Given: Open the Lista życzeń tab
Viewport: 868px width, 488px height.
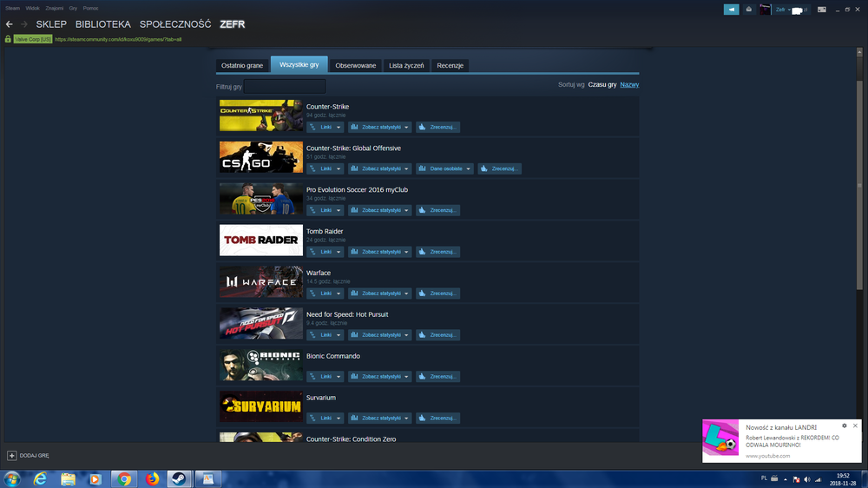Looking at the screenshot, I should (x=406, y=65).
